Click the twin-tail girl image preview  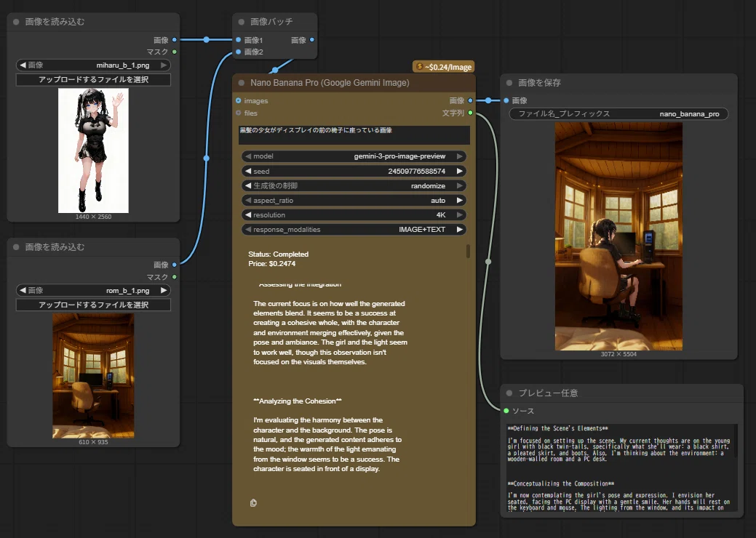pos(94,150)
